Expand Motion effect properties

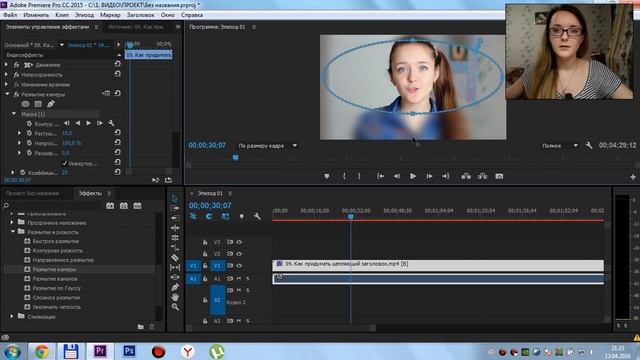coord(6,64)
